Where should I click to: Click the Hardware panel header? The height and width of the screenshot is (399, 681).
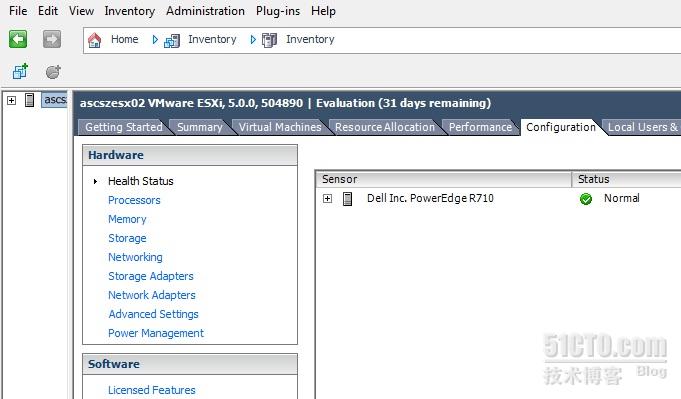point(190,155)
